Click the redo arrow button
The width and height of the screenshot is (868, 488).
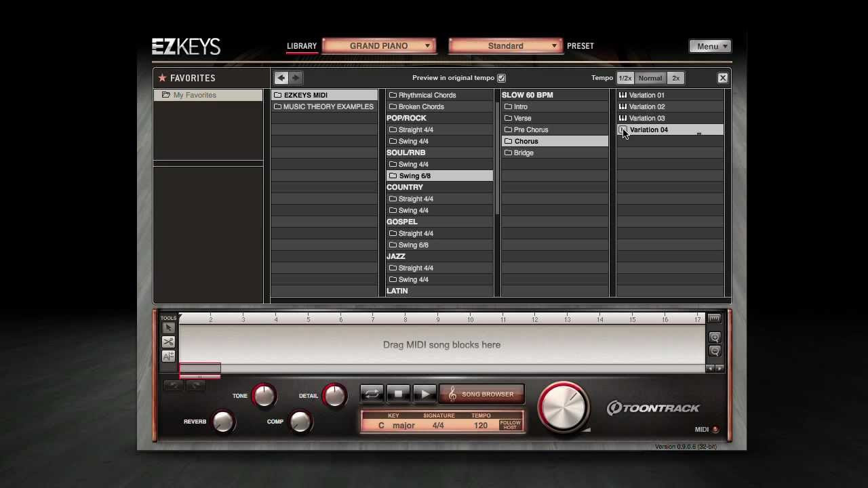(x=195, y=385)
